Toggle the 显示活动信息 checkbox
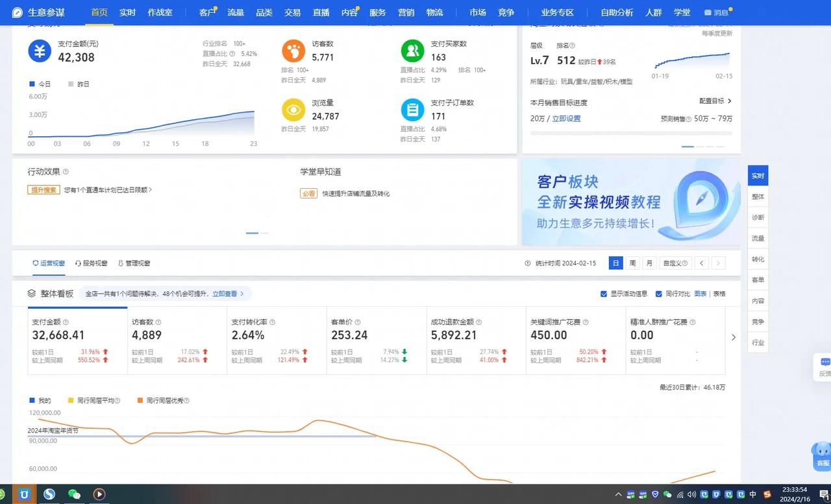Image resolution: width=831 pixels, height=504 pixels. 604,294
